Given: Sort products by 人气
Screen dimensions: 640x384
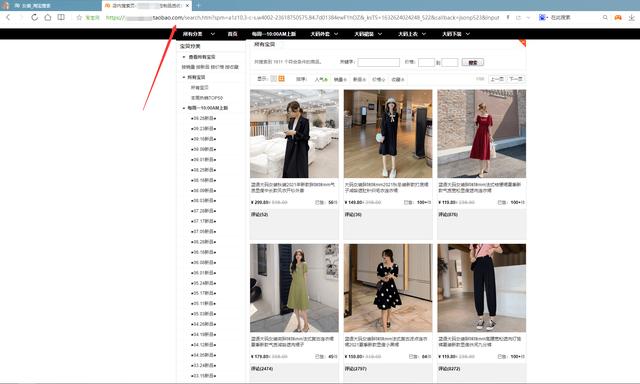Looking at the screenshot, I should tap(321, 79).
